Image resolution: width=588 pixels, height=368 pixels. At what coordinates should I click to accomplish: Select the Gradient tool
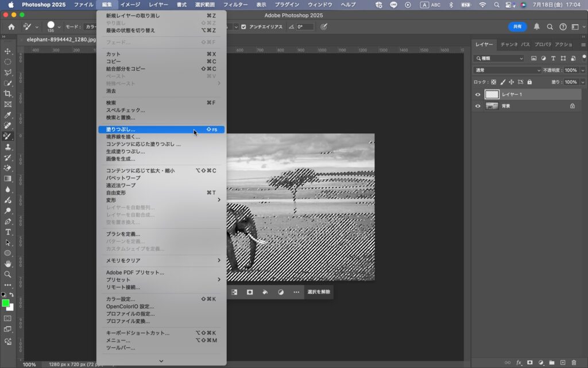(x=7, y=179)
